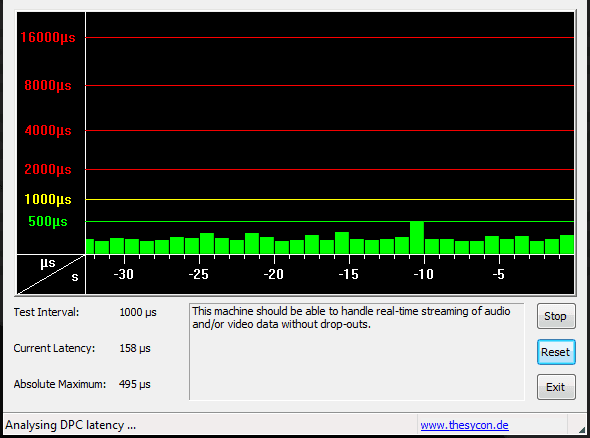Click the '158 µs' current latency value
Screen dimensions: 590x438
tap(135, 348)
